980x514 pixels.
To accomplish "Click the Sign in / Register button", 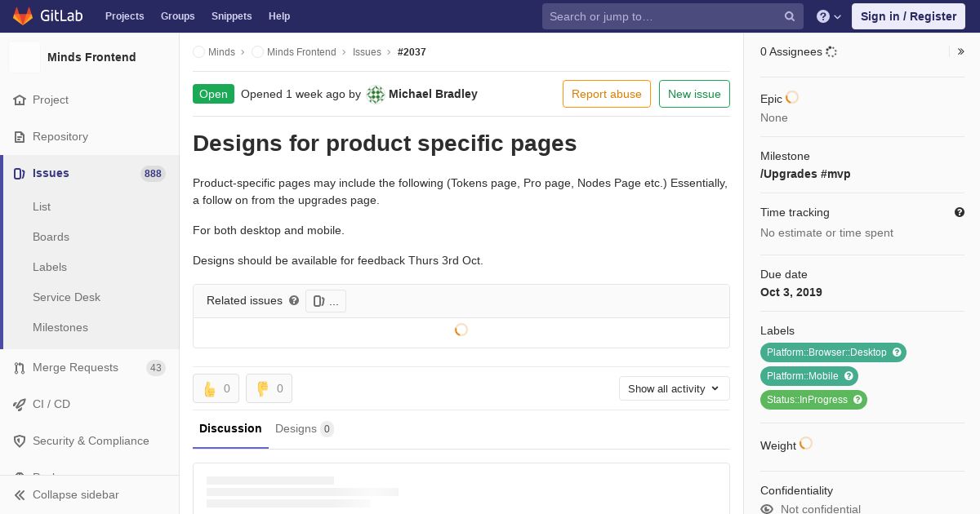I will (x=908, y=16).
